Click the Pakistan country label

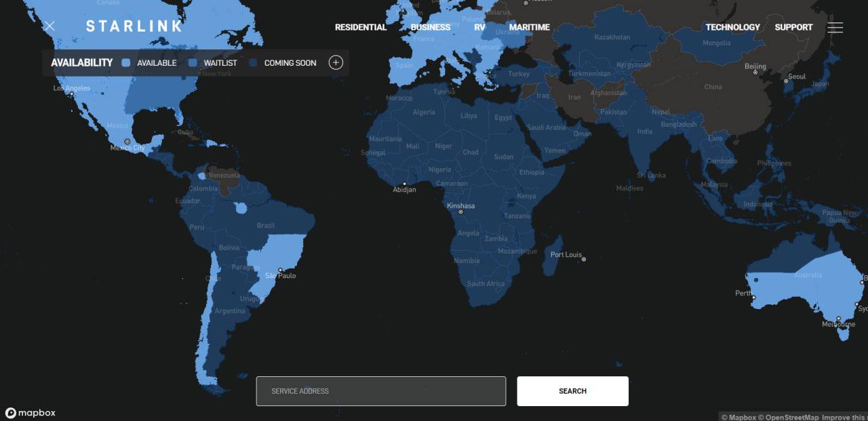[x=614, y=112]
